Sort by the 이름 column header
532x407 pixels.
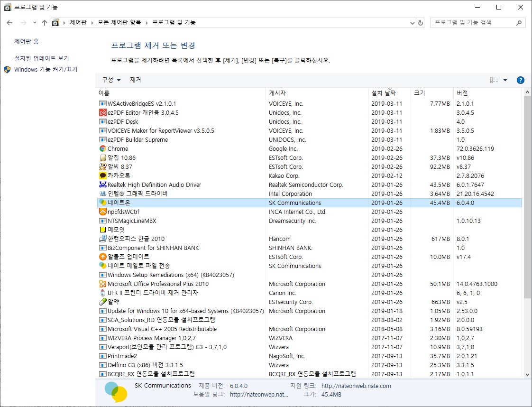(181, 93)
